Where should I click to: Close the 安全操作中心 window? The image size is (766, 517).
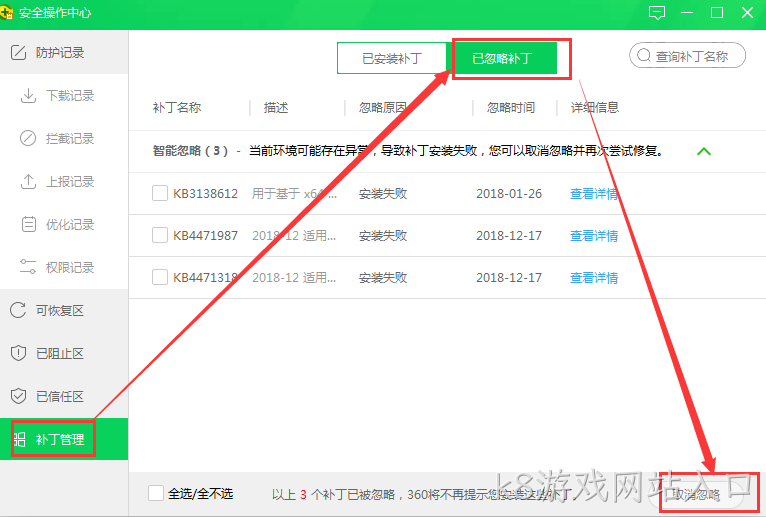pos(747,13)
